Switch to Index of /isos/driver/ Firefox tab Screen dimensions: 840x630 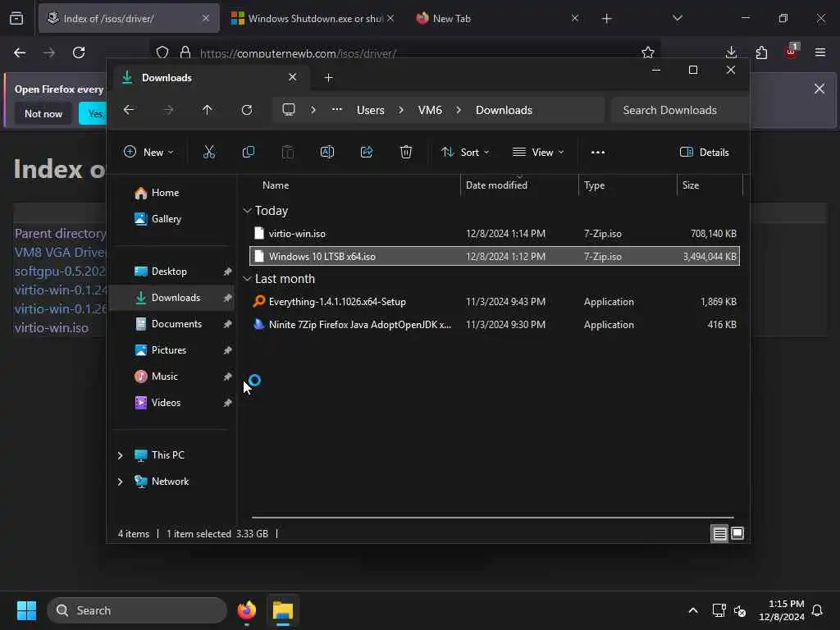click(x=129, y=18)
